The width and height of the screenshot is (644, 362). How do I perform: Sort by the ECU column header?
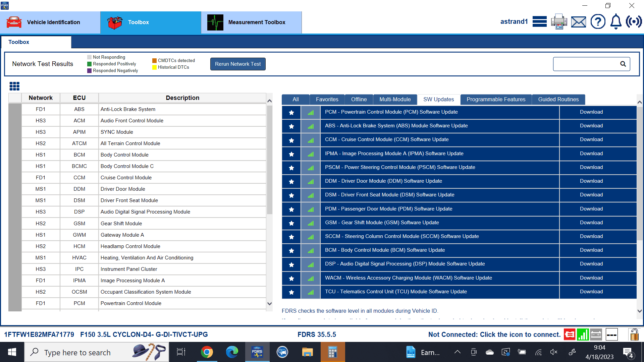point(79,98)
